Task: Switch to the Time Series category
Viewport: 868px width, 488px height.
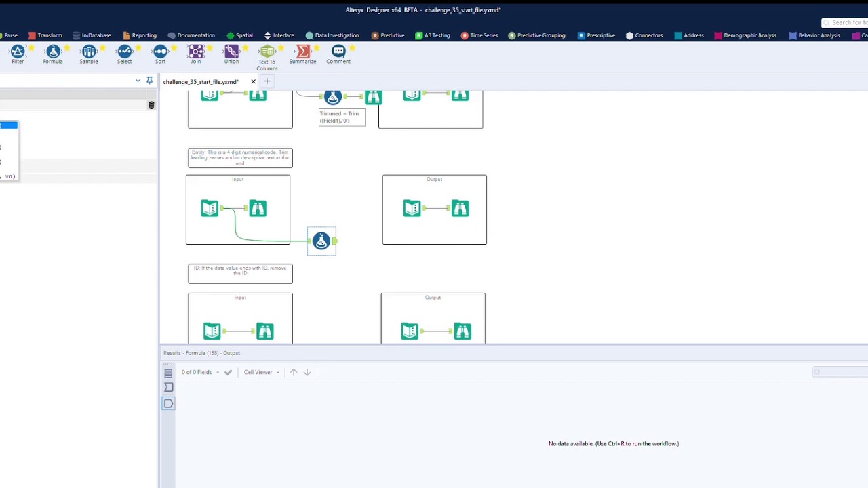Action: tap(479, 35)
